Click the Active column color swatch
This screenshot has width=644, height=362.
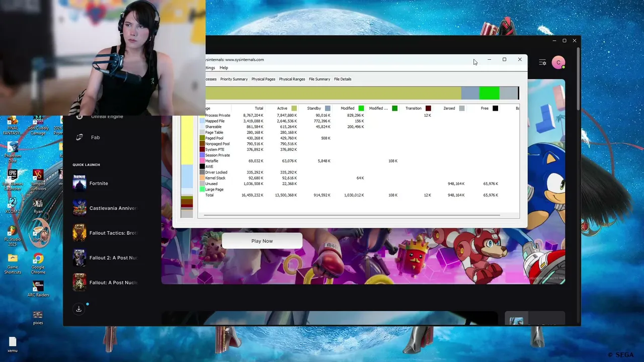(x=294, y=108)
